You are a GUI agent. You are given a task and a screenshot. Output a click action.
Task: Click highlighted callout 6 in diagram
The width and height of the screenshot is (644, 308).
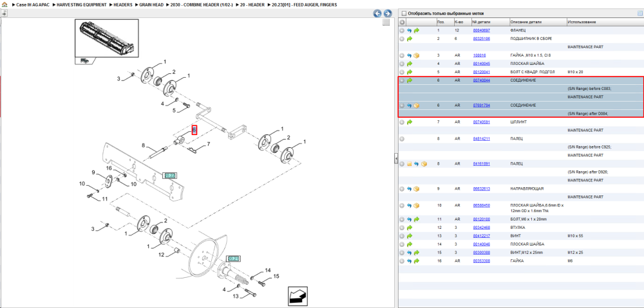click(x=194, y=130)
